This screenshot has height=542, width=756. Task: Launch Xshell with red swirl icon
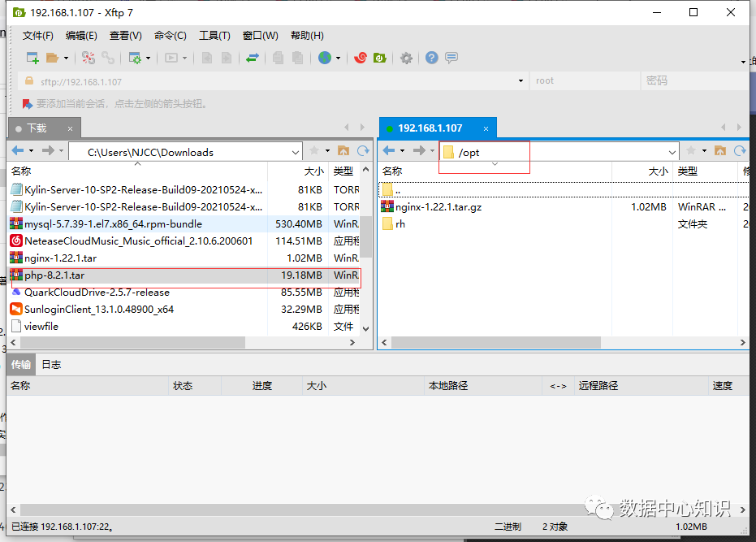[361, 58]
